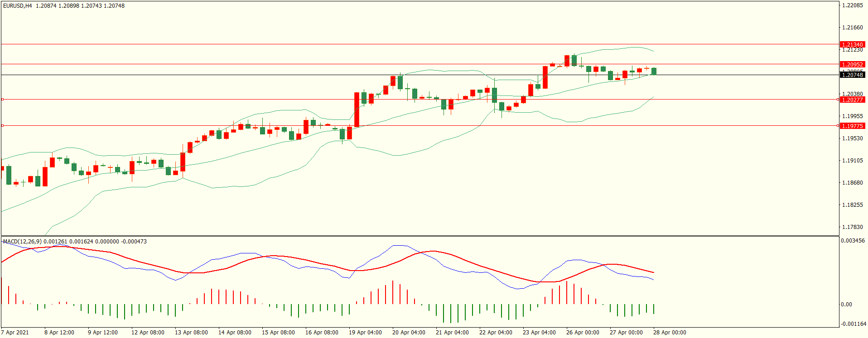Click the 26 Apr 00:00 time label
This screenshot has height=338, width=868.
point(583,333)
